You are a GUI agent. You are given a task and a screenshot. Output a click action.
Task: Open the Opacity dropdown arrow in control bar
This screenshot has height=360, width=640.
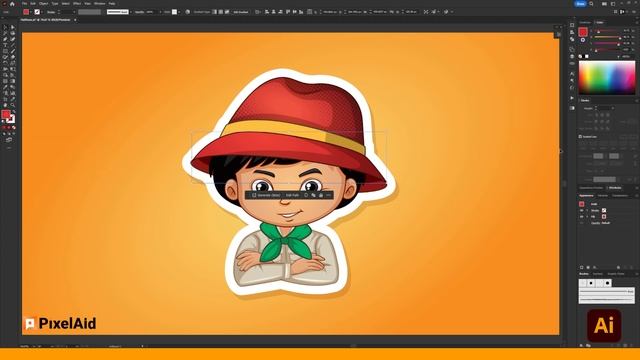160,12
